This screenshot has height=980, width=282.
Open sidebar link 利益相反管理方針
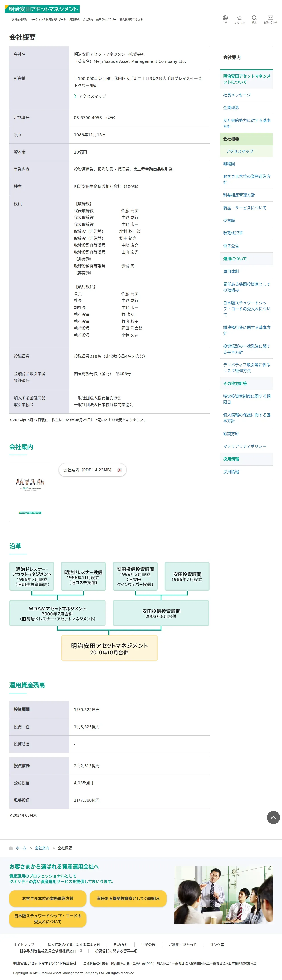tap(246, 195)
